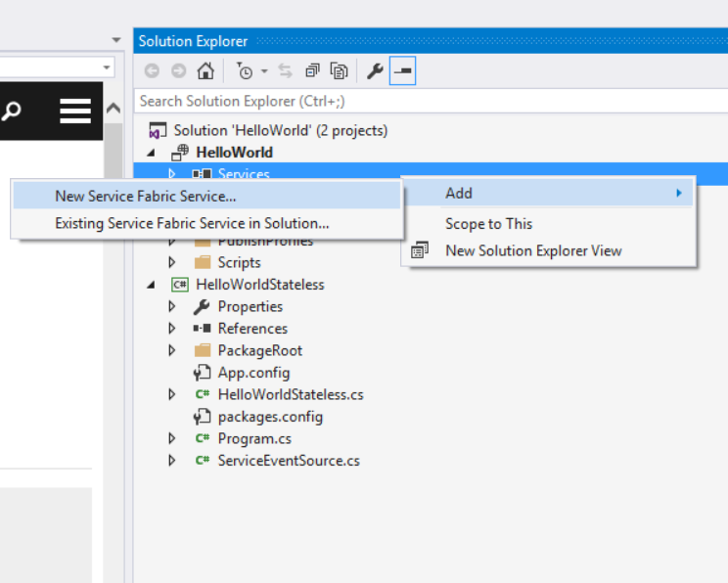Click the scroll-up arrow in left pane
This screenshot has height=583, width=728.
click(114, 109)
